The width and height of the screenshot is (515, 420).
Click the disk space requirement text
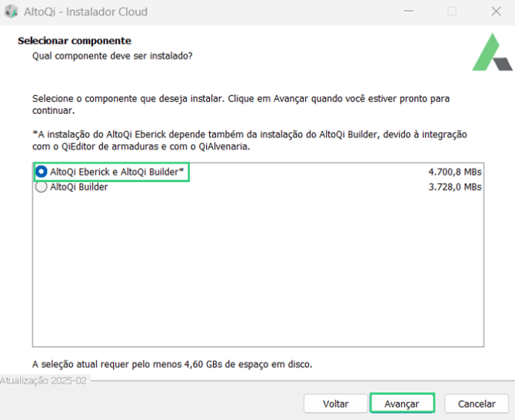172,363
